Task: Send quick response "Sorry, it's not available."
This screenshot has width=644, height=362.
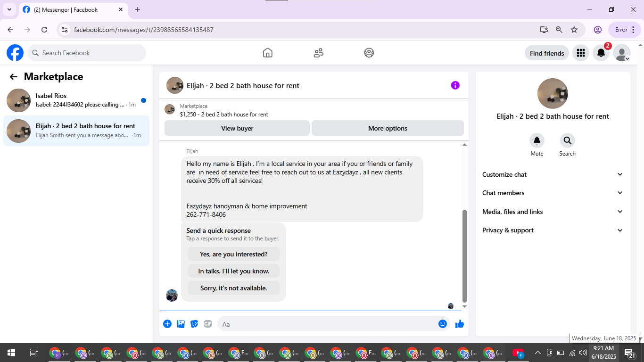Action: (x=234, y=288)
